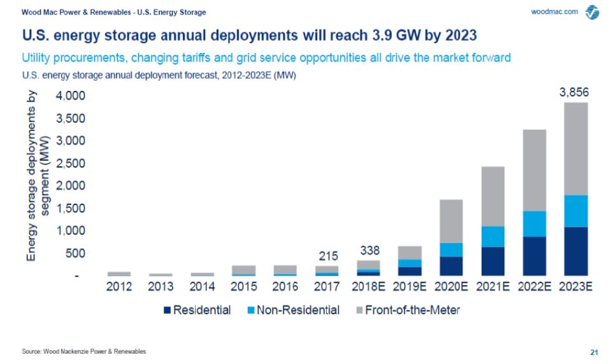This screenshot has width=616, height=364.
Task: Click the Source: Wood Mackenzie footer text
Action: pyautogui.click(x=83, y=351)
